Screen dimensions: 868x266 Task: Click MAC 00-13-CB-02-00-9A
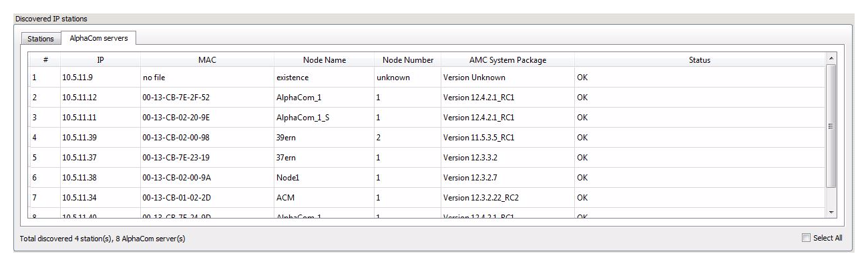[x=208, y=178]
